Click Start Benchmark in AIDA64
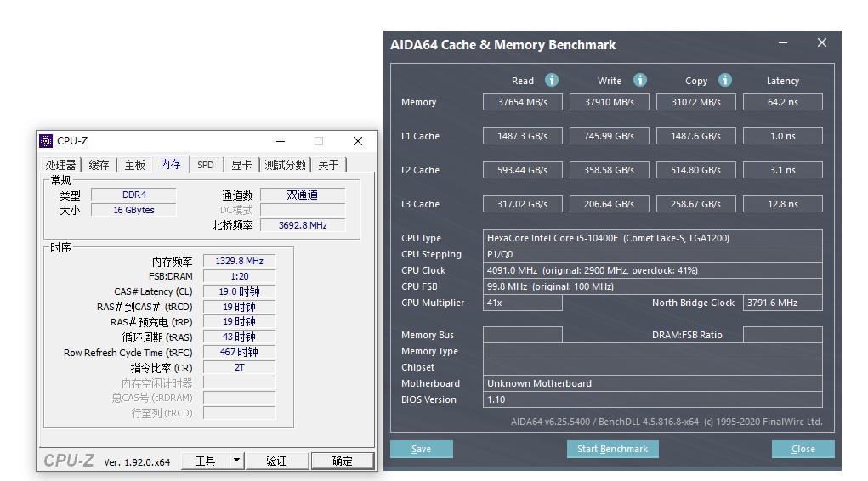This screenshot has width=868, height=481. [x=612, y=449]
